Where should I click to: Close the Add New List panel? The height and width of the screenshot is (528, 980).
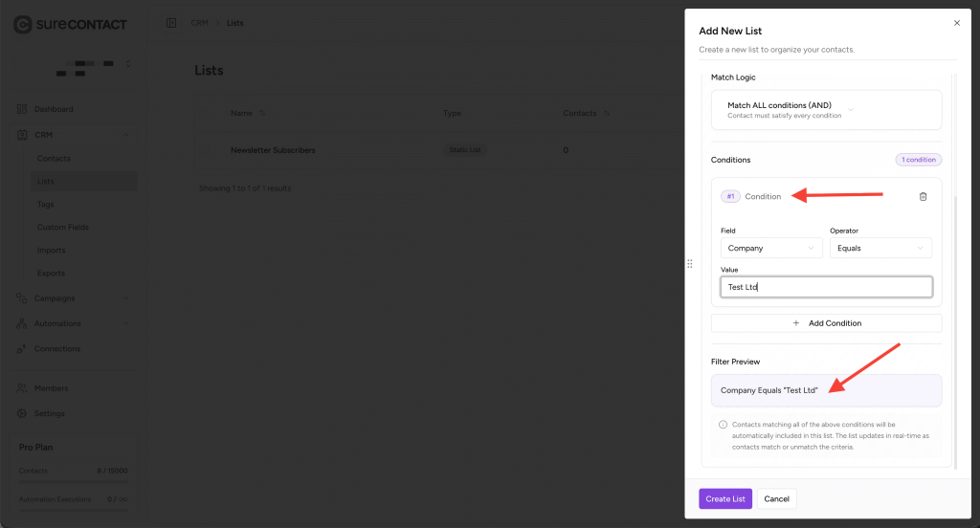pos(956,23)
